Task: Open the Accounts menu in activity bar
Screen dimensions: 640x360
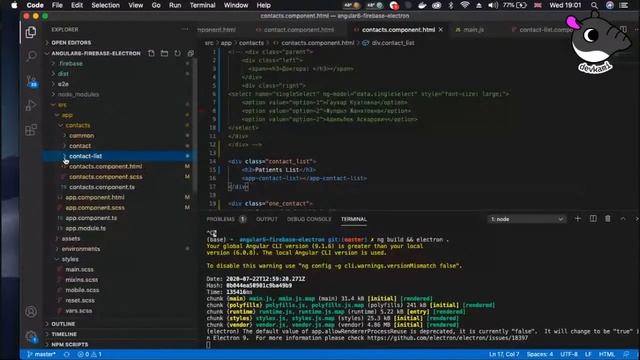Action: [x=31, y=312]
